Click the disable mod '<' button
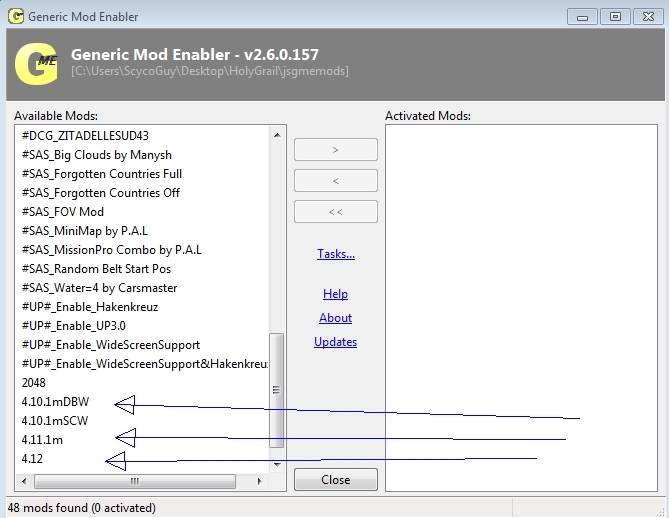The width and height of the screenshot is (669, 518). point(335,180)
